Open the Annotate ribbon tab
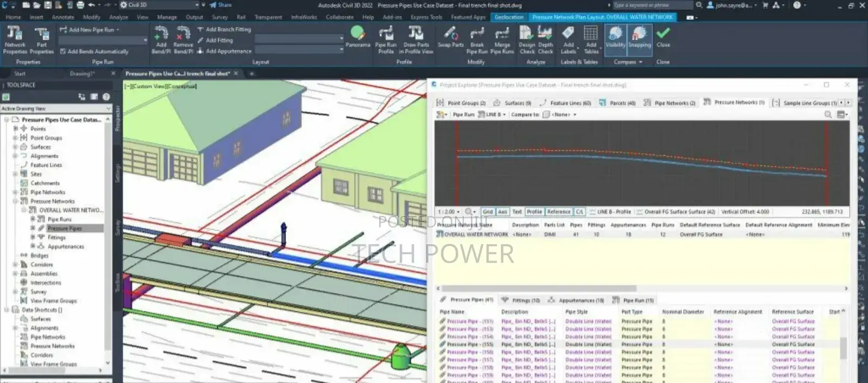 (63, 17)
